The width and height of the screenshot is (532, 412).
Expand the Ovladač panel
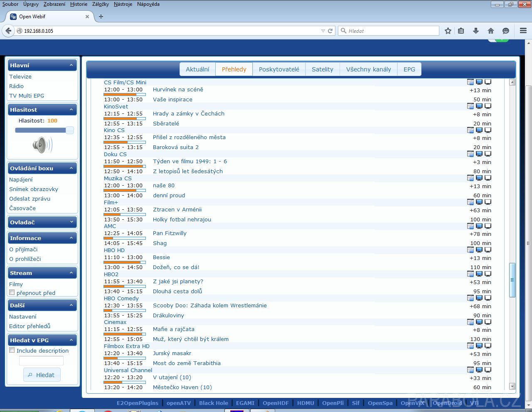tap(71, 222)
